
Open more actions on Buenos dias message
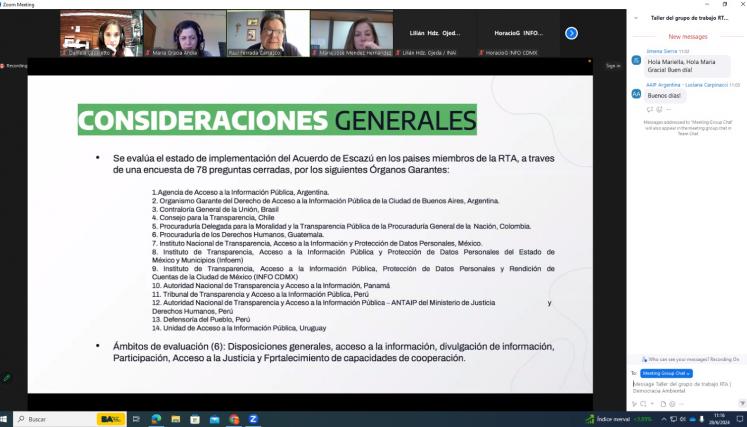pos(668,109)
